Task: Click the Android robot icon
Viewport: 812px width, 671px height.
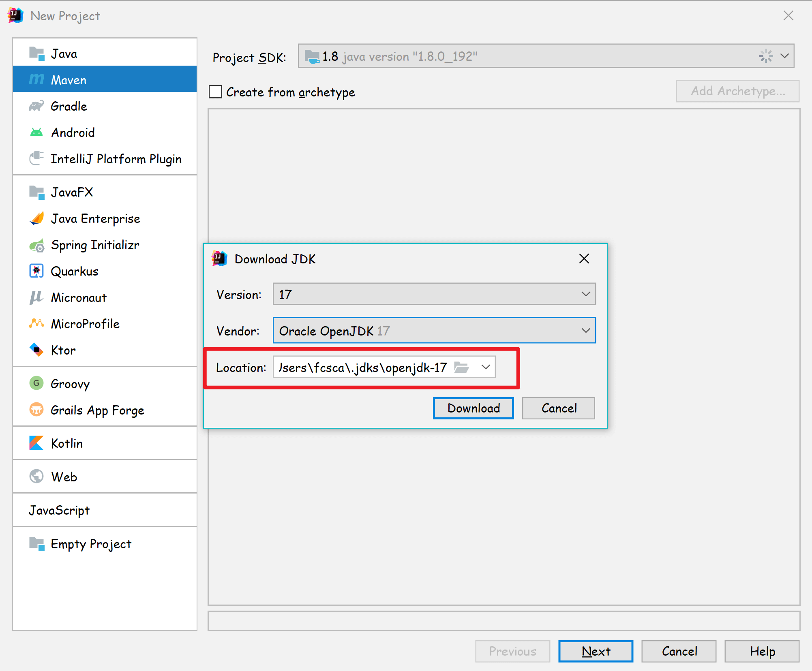Action: (36, 132)
